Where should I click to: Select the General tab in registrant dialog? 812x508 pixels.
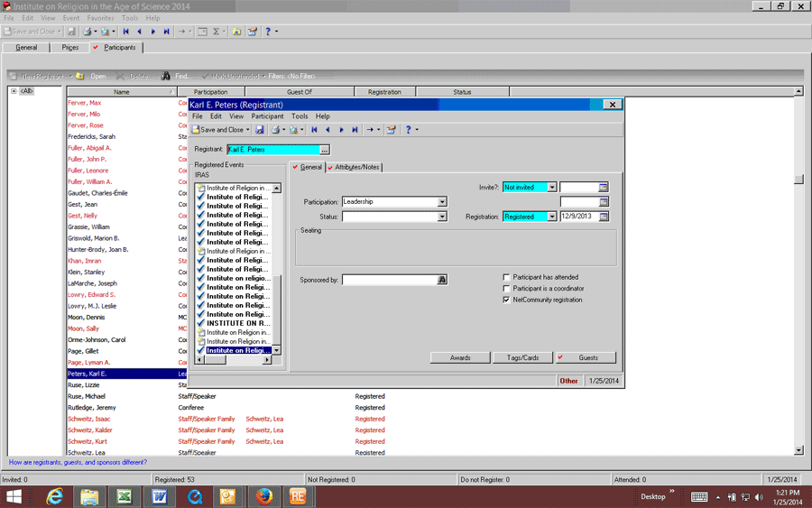(x=309, y=167)
